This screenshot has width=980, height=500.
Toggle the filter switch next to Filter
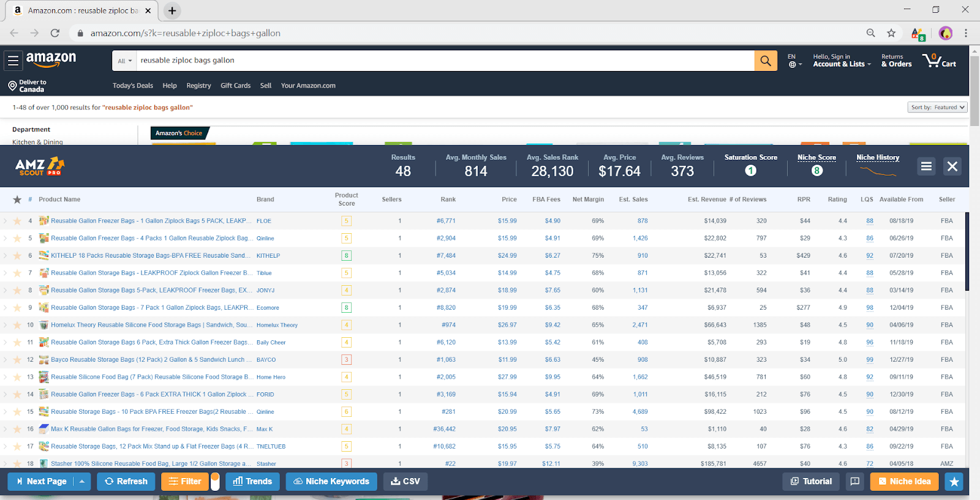pos(215,482)
